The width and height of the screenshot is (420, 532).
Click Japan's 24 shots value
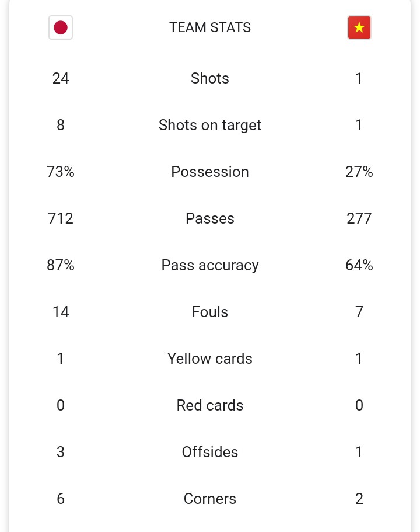61,78
